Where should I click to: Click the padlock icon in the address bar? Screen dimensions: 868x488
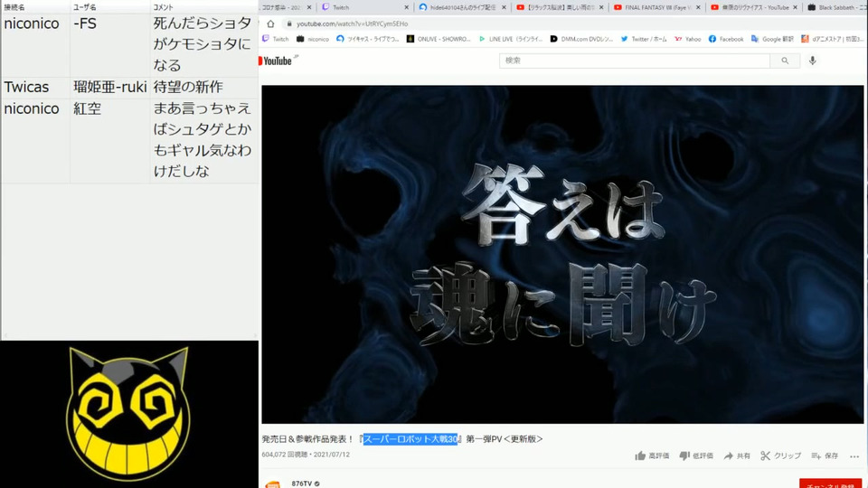[289, 23]
